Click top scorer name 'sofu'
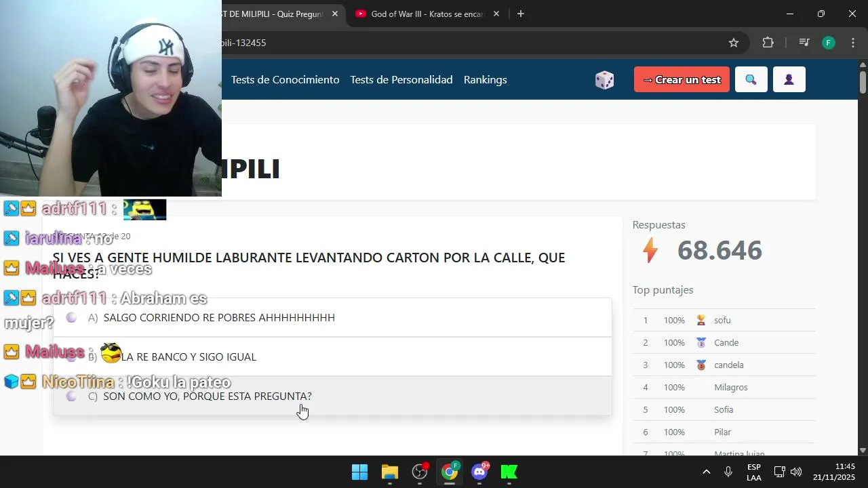The width and height of the screenshot is (868, 488). [x=722, y=320]
